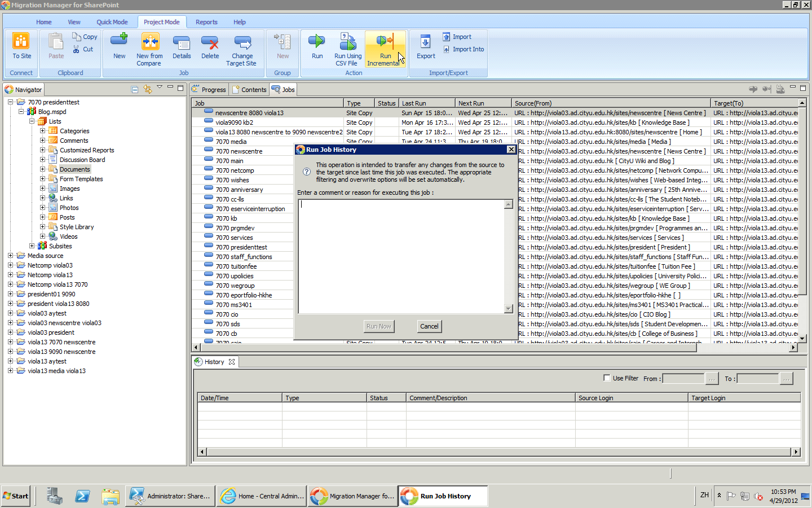Image resolution: width=812 pixels, height=508 pixels.
Task: Click Navigator collapse-all toolbar icon
Action: pos(135,89)
